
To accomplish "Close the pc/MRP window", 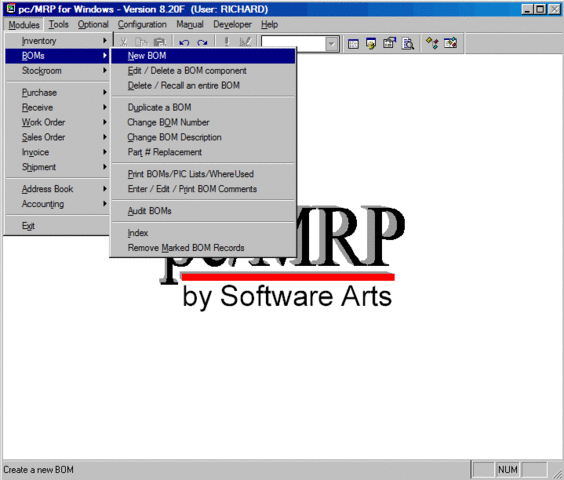I will tap(554, 9).
